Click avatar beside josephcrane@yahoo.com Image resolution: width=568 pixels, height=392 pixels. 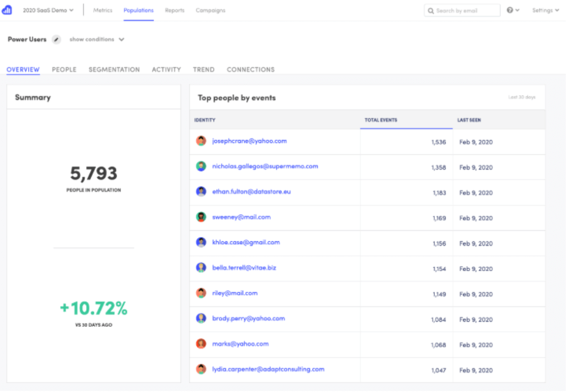click(201, 141)
